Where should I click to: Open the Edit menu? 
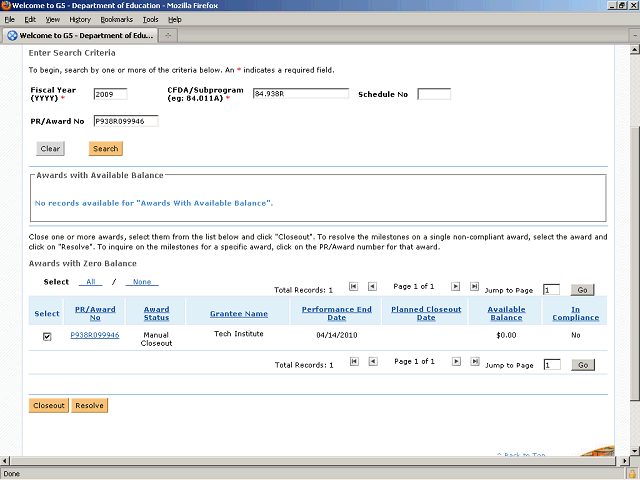(30, 20)
